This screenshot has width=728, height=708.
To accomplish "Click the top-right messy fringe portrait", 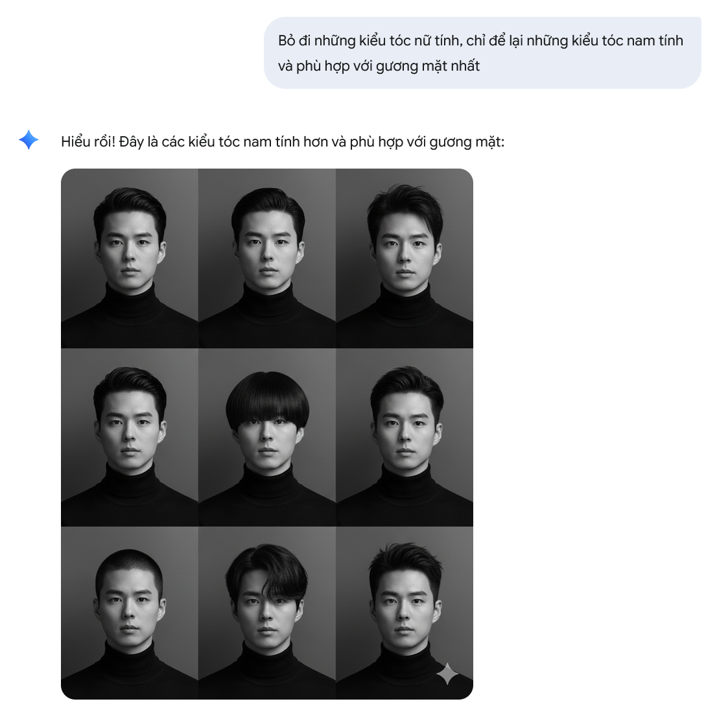I will tap(405, 259).
